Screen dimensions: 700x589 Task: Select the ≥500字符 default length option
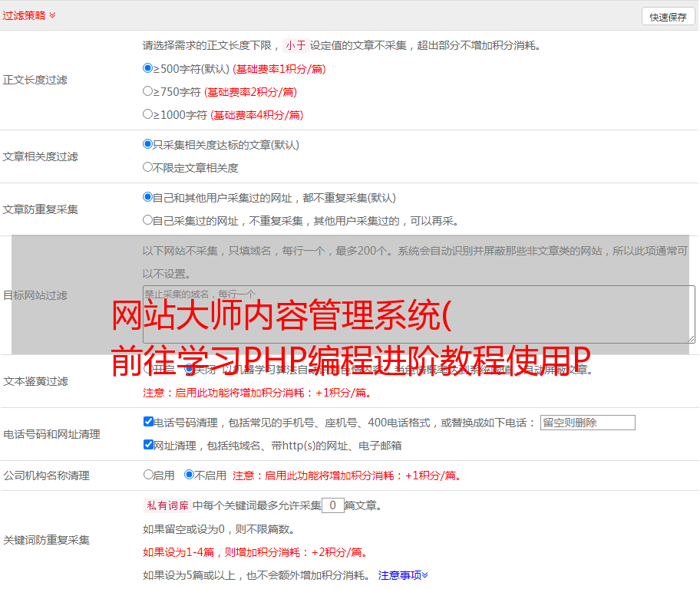point(147,68)
